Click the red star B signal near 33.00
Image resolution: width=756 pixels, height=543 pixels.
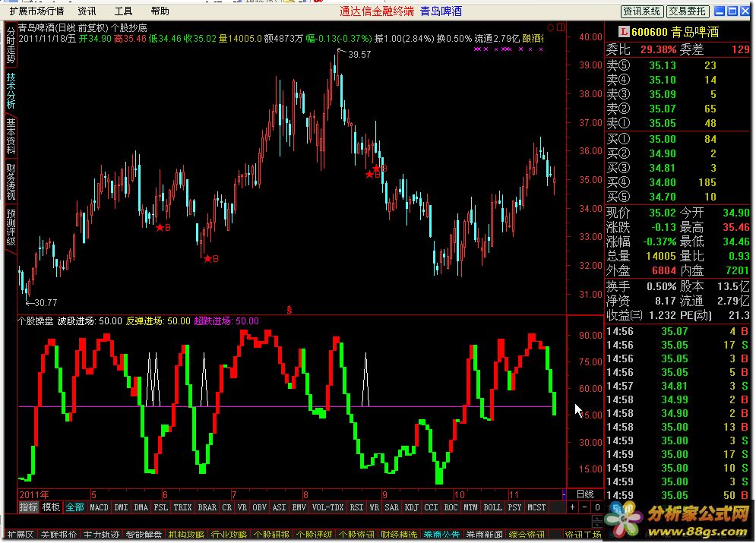pos(163,227)
